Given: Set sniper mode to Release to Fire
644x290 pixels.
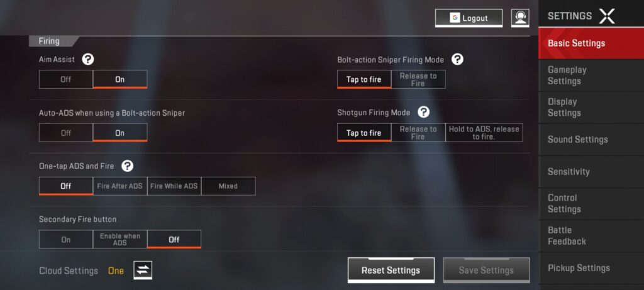Looking at the screenshot, I should [x=418, y=79].
